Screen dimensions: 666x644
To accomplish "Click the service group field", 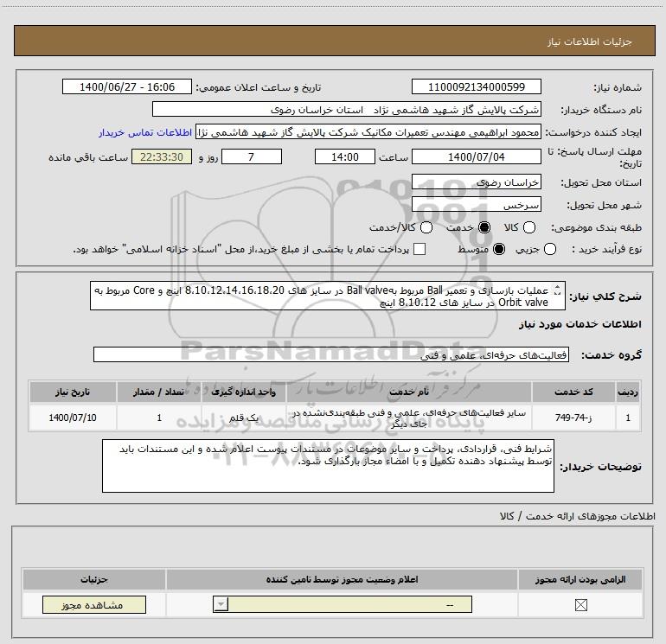I will point(331,354).
